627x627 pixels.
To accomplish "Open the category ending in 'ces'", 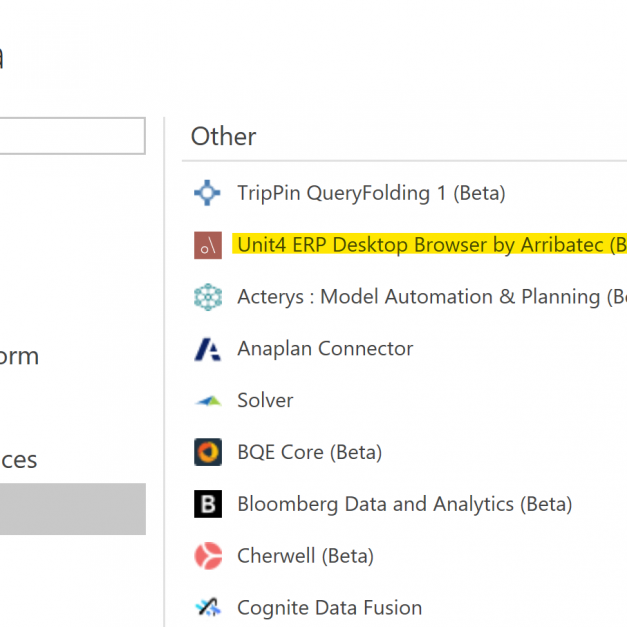I will tap(18, 460).
